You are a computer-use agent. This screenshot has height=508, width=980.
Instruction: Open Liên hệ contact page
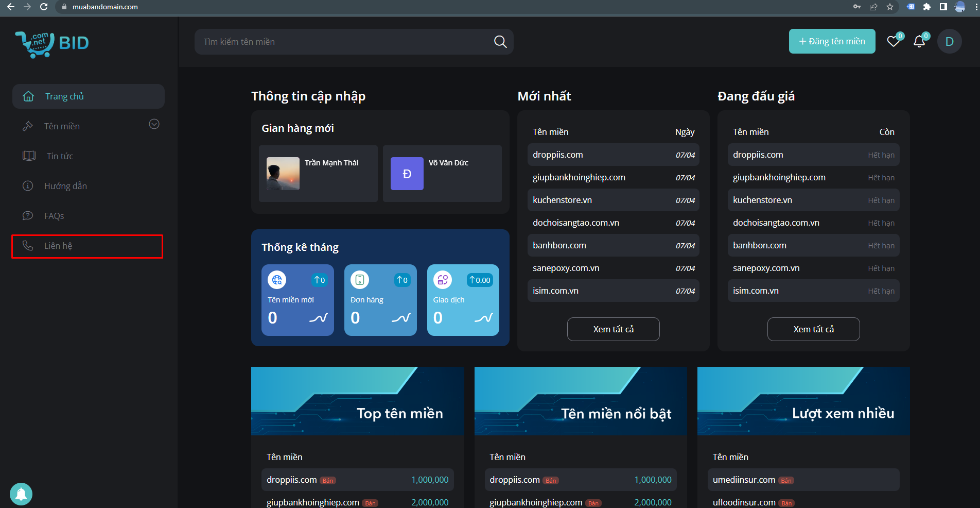58,246
